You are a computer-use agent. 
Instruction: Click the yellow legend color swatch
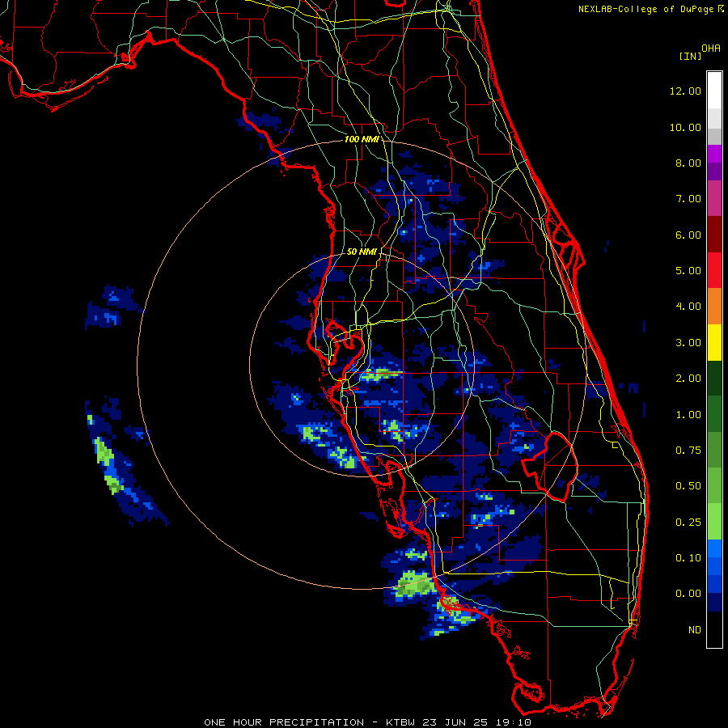(714, 342)
